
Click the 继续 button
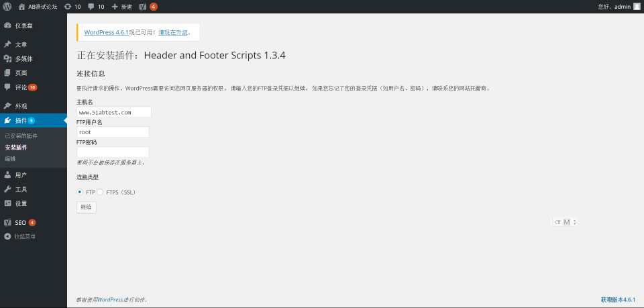tap(87, 207)
